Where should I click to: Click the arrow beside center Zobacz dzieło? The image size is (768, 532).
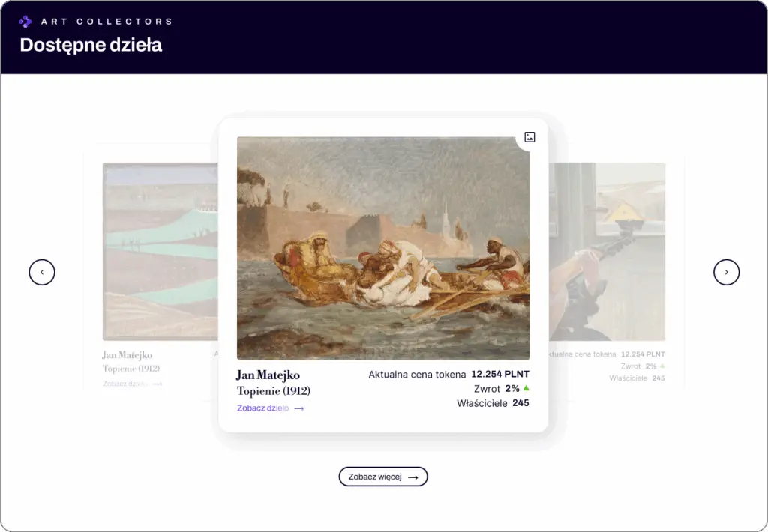(299, 408)
